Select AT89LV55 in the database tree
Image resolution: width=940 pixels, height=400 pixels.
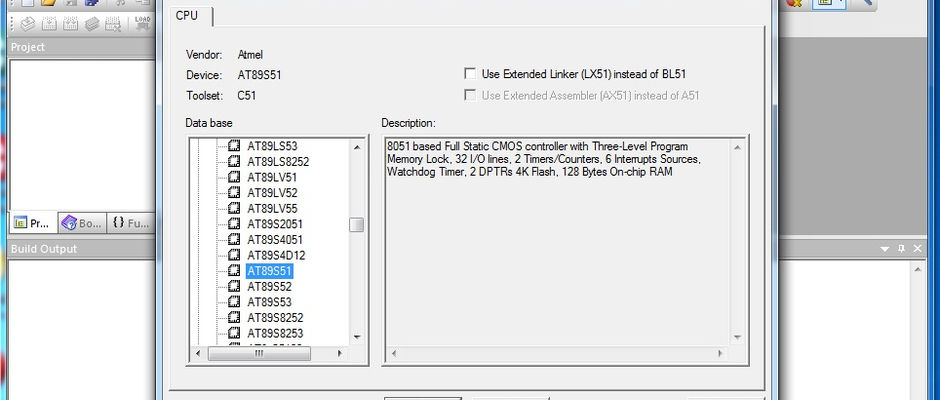272,208
